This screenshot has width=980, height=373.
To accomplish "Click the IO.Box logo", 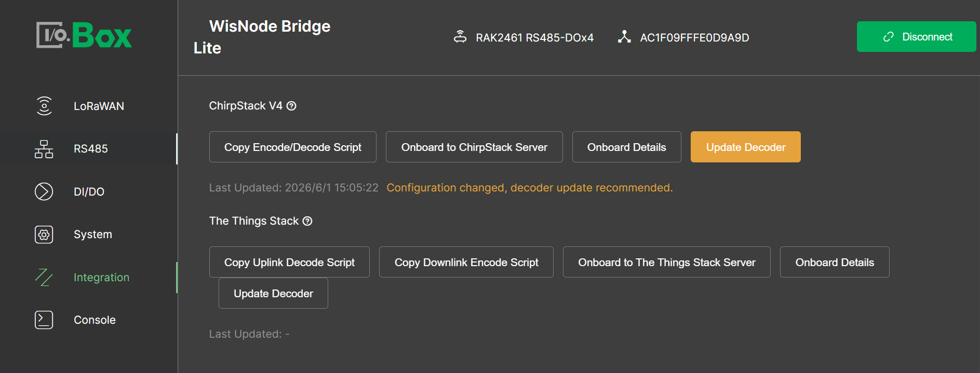I will point(84,35).
